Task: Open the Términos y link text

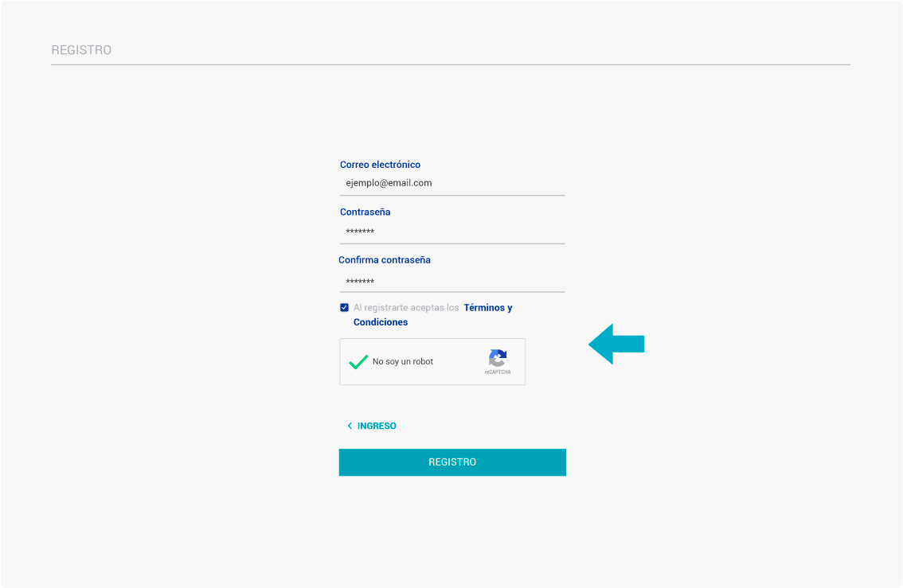Action: pos(488,308)
